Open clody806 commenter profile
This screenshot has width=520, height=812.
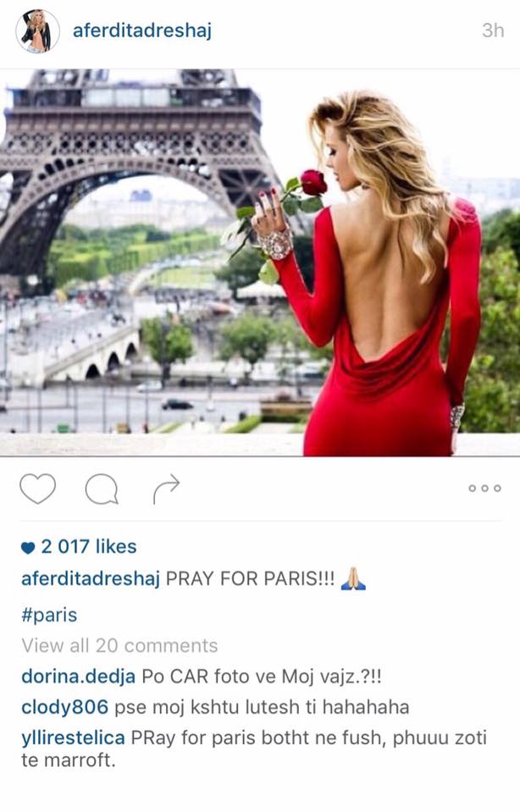64,707
